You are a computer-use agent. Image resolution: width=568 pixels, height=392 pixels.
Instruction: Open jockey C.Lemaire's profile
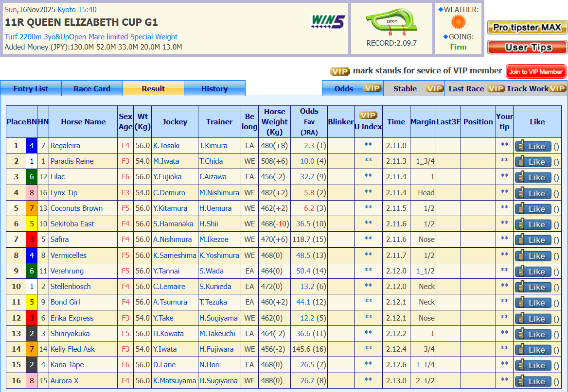[169, 286]
